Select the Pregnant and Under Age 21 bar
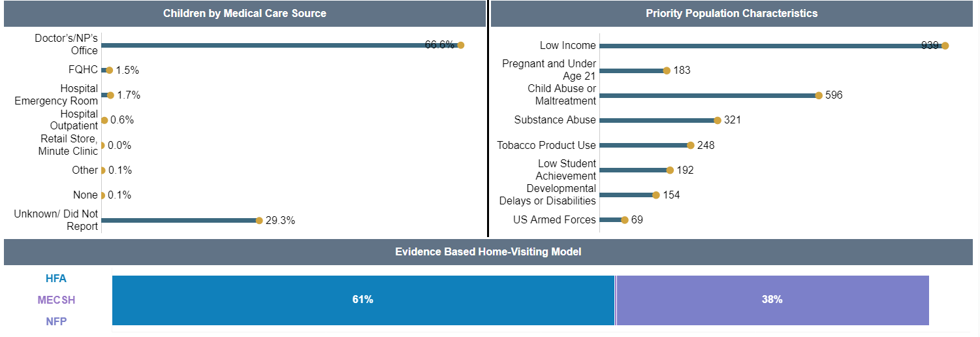Viewport: 980px width, 337px height. (633, 71)
